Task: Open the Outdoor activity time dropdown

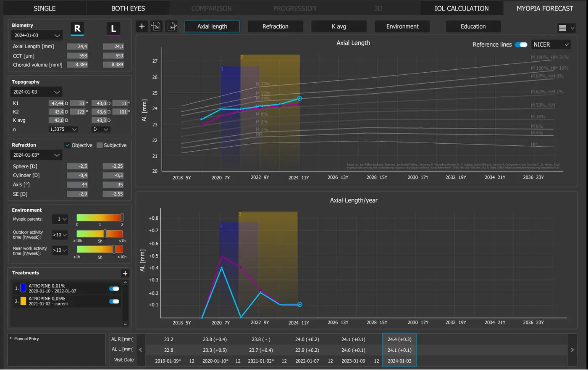Action: coord(60,235)
